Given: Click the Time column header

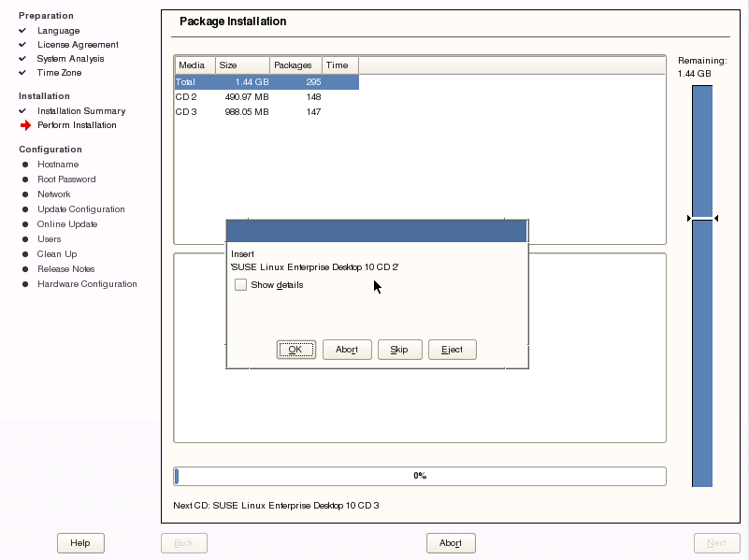Looking at the screenshot, I should [x=340, y=65].
